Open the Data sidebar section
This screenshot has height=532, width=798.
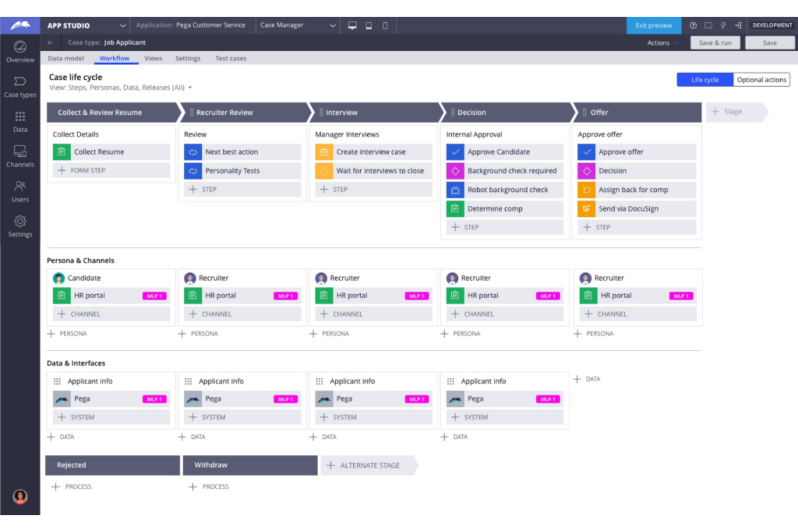coord(20,122)
